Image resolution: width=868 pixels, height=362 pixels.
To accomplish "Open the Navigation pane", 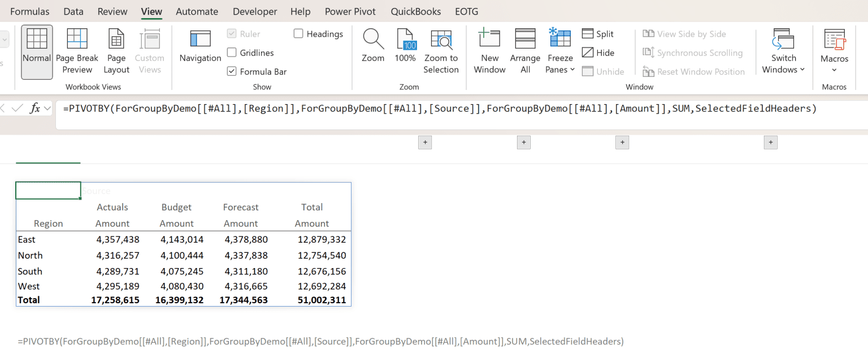I will [200, 45].
